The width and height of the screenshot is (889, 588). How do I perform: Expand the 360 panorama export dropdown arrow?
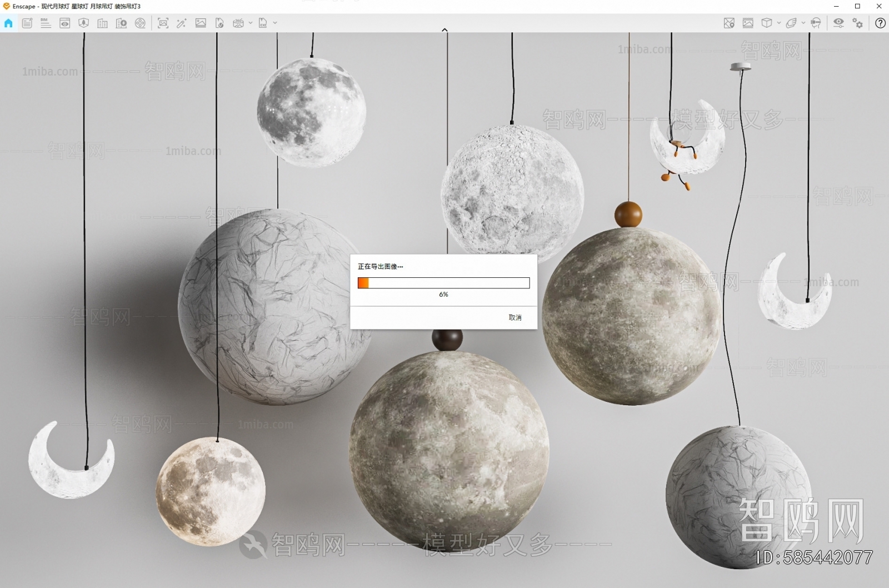pos(251,23)
